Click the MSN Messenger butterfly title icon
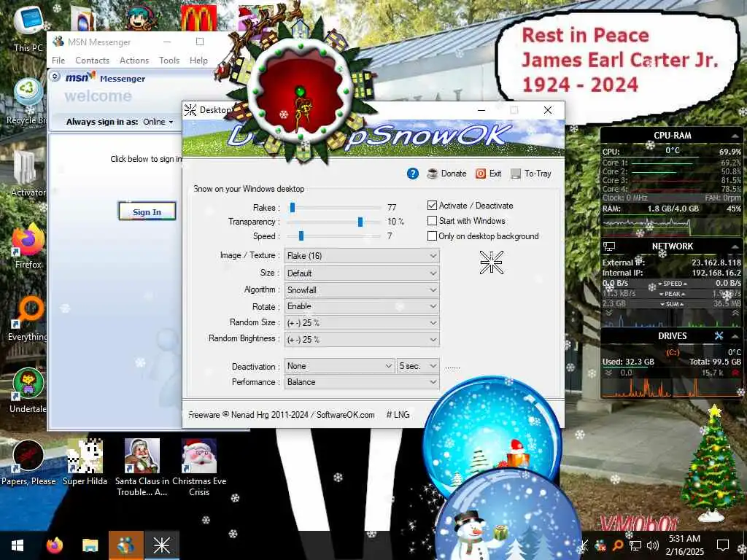The height and width of the screenshot is (560, 747). 58,42
